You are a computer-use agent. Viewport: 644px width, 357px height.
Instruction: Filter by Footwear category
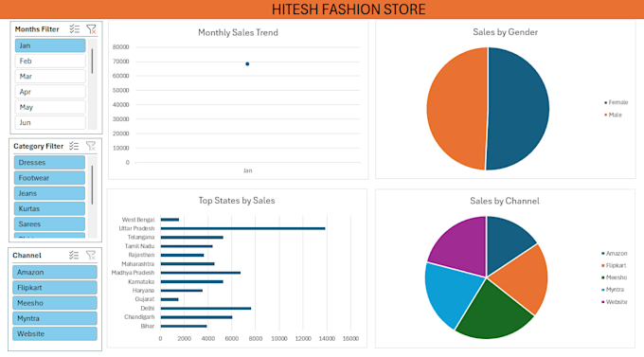49,178
